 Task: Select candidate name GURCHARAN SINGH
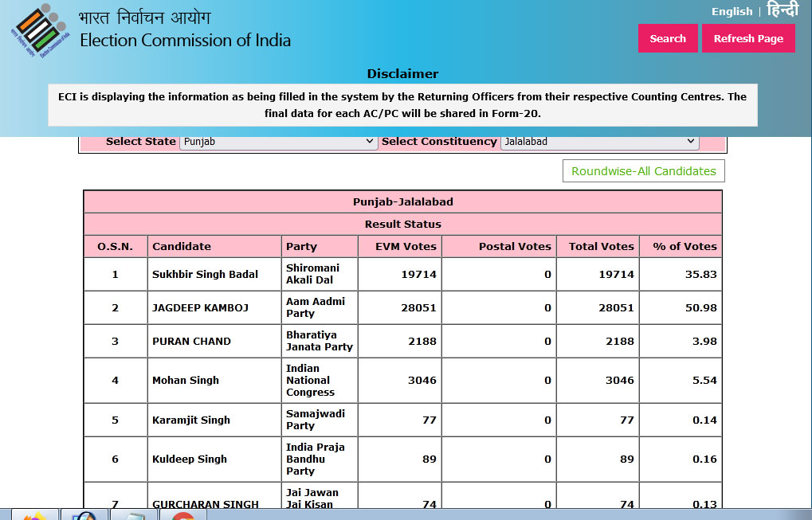pyautogui.click(x=205, y=503)
